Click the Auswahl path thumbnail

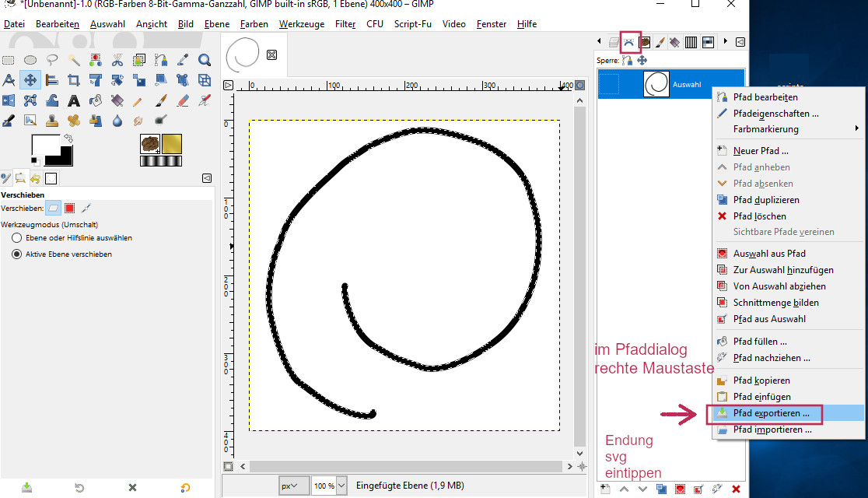[x=656, y=84]
